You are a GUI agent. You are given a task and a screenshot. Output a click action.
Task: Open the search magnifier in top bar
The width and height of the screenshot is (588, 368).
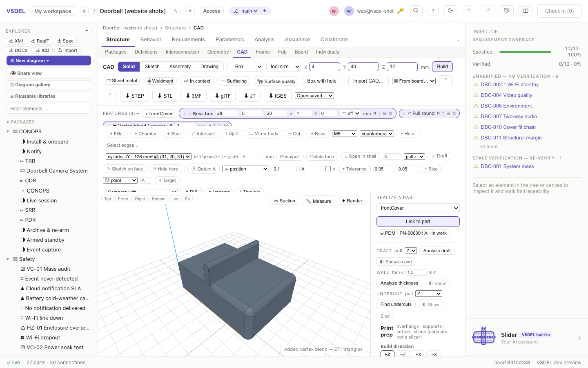[416, 11]
